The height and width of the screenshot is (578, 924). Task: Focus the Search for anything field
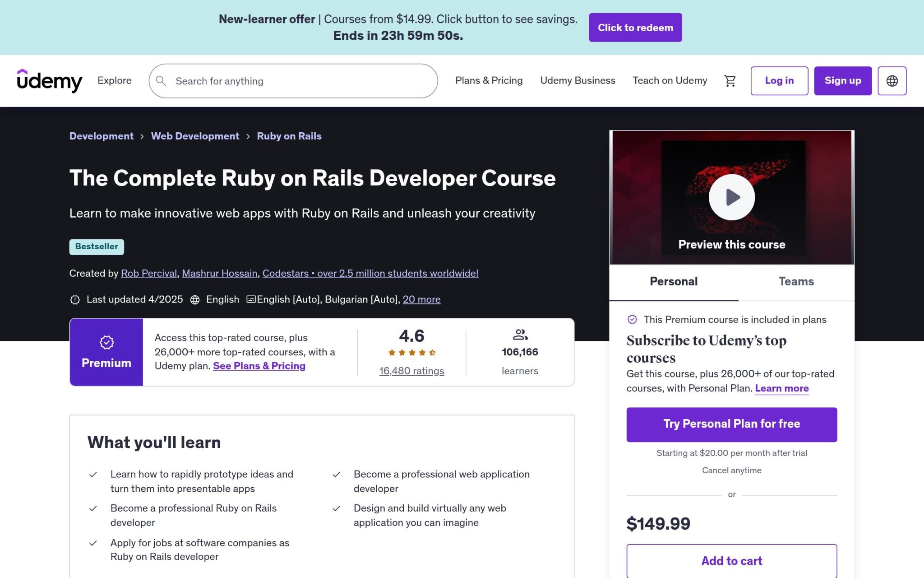pos(293,81)
